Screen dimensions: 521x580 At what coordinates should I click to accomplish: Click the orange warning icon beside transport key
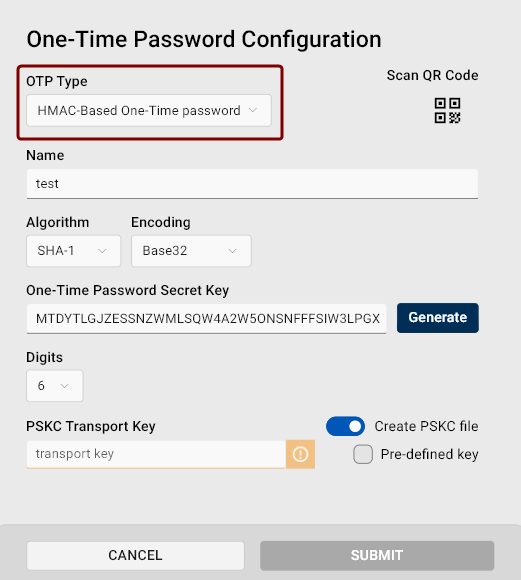coord(300,454)
